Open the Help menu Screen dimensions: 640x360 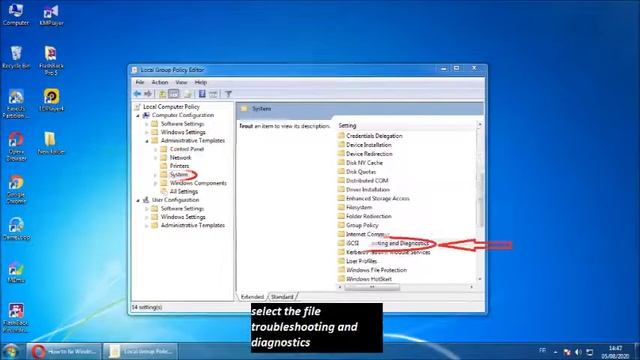(x=200, y=82)
